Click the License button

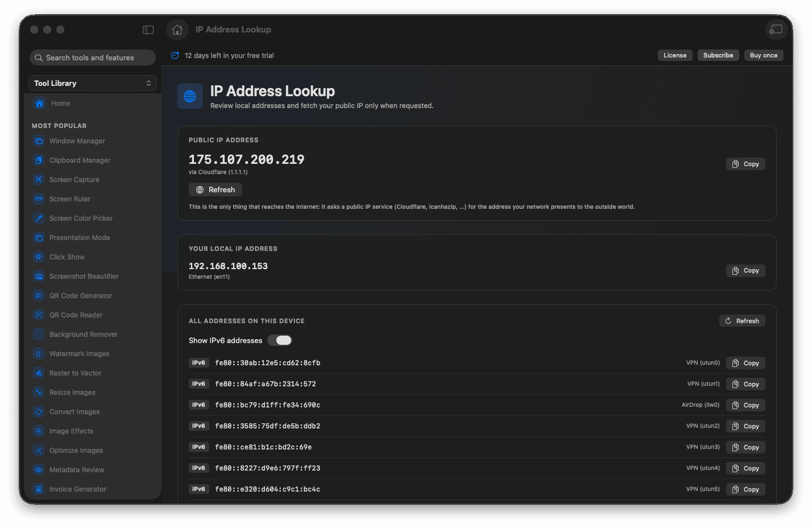tap(675, 55)
